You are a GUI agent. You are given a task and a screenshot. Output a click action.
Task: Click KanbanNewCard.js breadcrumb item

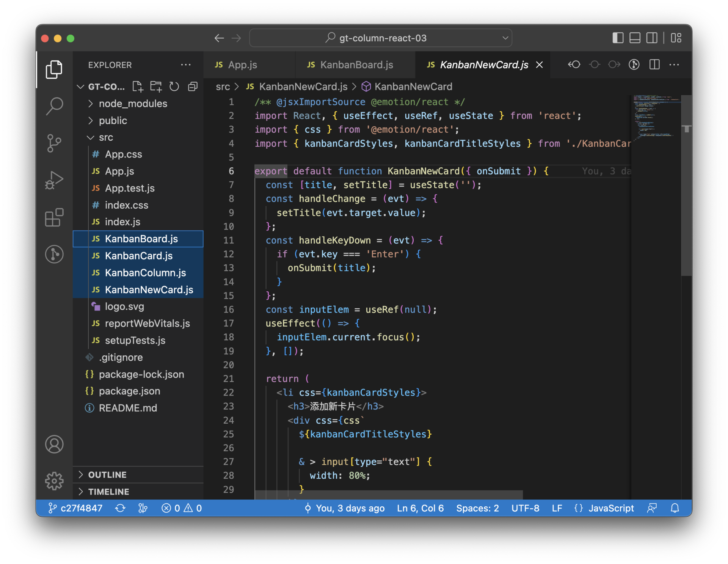pyautogui.click(x=297, y=86)
